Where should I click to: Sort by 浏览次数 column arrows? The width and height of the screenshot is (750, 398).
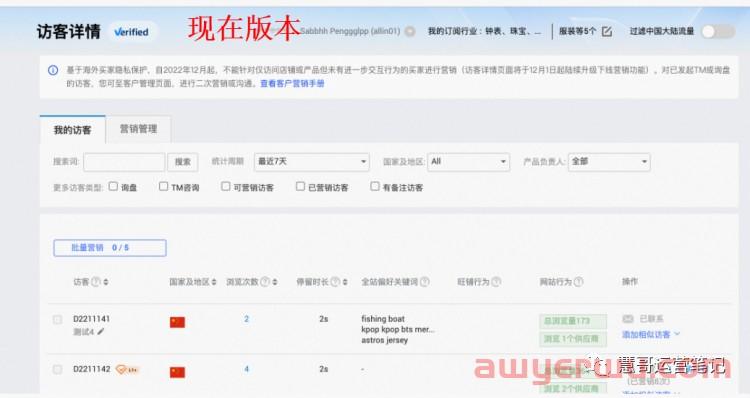[275, 282]
